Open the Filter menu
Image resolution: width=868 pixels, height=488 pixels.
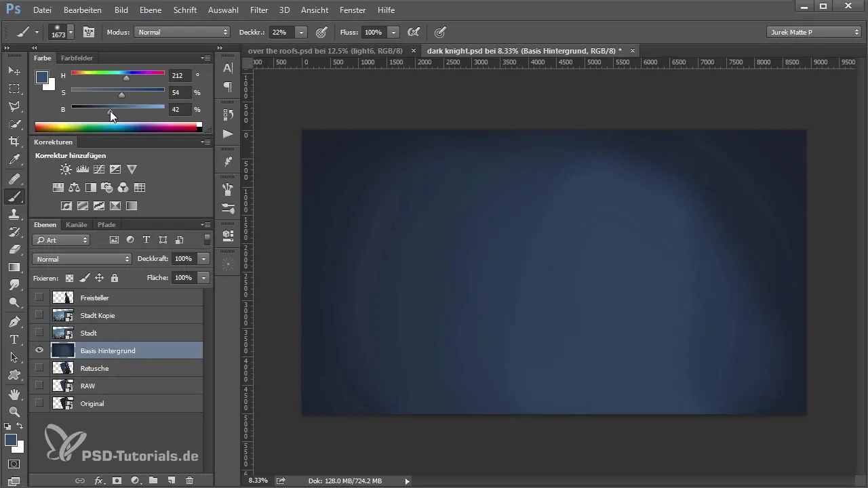click(x=258, y=10)
